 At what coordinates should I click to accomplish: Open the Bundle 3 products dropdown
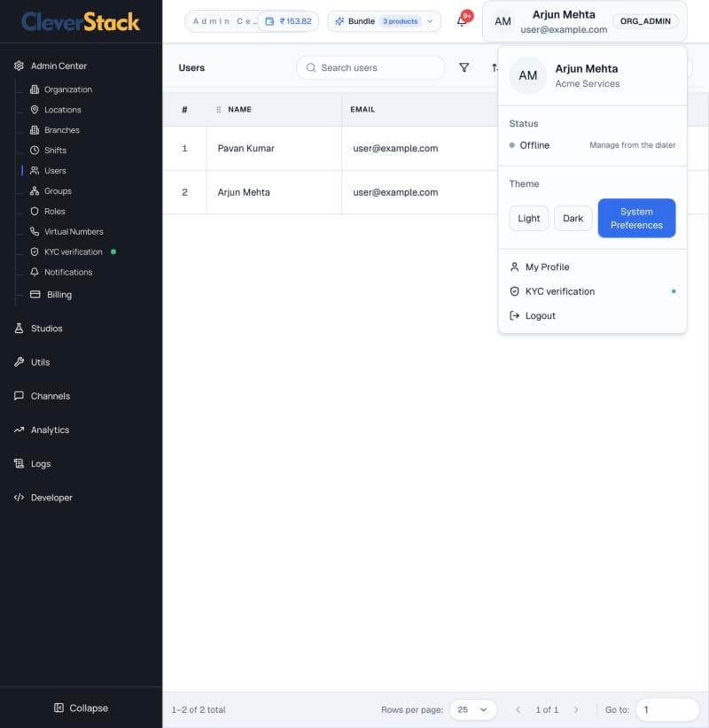pos(384,21)
